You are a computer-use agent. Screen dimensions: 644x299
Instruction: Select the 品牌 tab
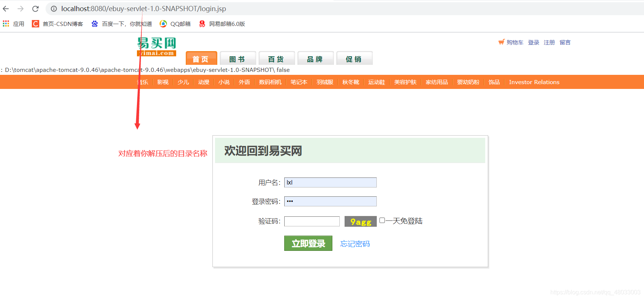click(315, 58)
